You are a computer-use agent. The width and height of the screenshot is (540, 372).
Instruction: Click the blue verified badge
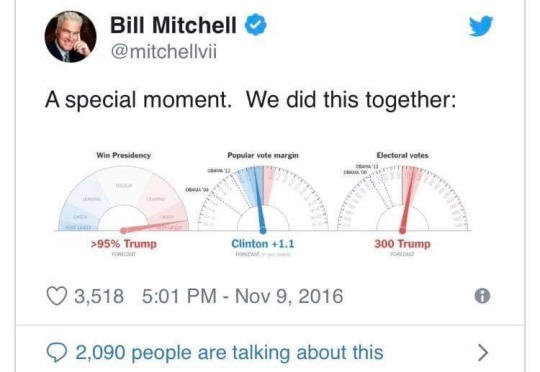pyautogui.click(x=256, y=24)
